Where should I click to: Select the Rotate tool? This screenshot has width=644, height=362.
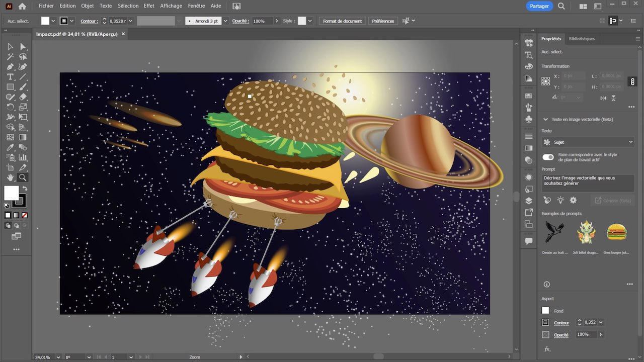pyautogui.click(x=10, y=107)
